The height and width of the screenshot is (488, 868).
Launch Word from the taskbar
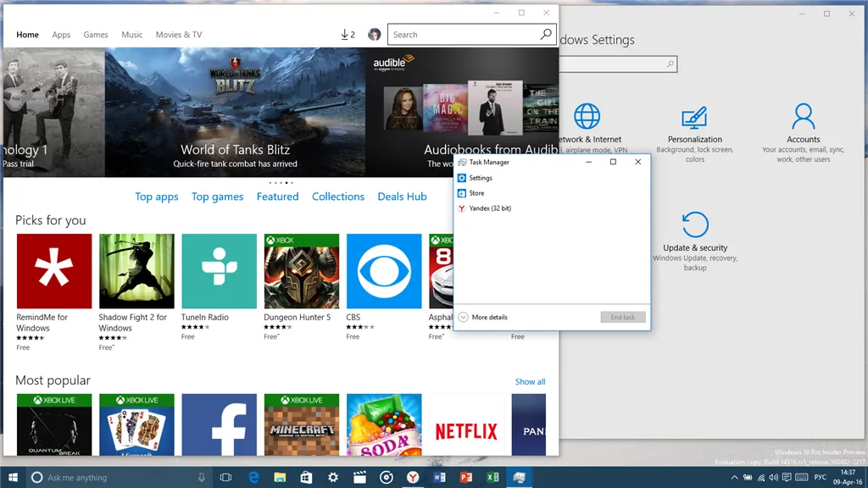coord(440,477)
